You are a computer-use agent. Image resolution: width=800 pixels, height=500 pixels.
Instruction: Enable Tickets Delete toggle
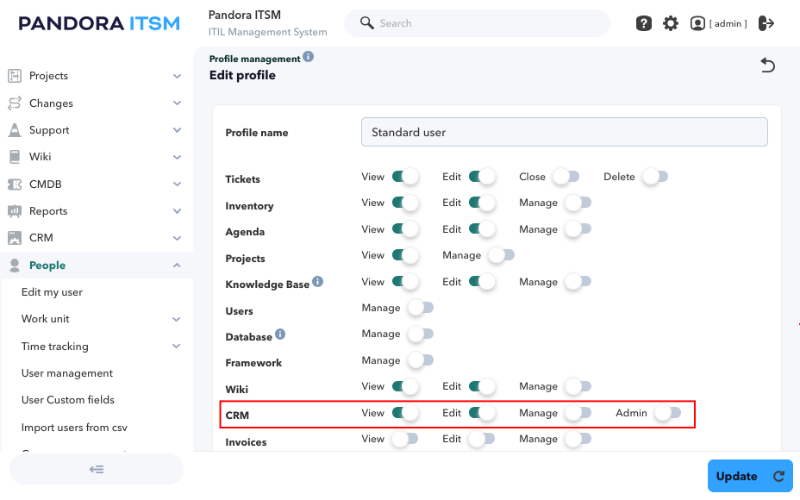pyautogui.click(x=655, y=177)
